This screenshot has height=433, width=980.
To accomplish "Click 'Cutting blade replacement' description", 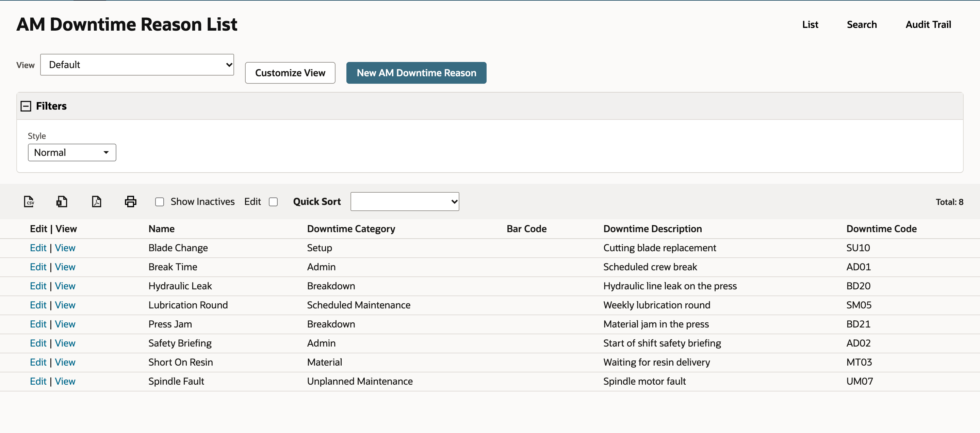I will [x=659, y=248].
